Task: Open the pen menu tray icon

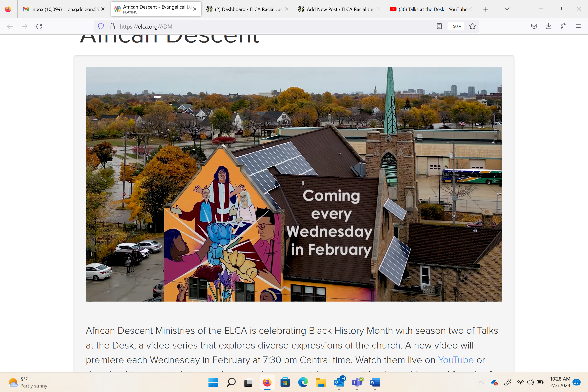Action: pyautogui.click(x=508, y=382)
